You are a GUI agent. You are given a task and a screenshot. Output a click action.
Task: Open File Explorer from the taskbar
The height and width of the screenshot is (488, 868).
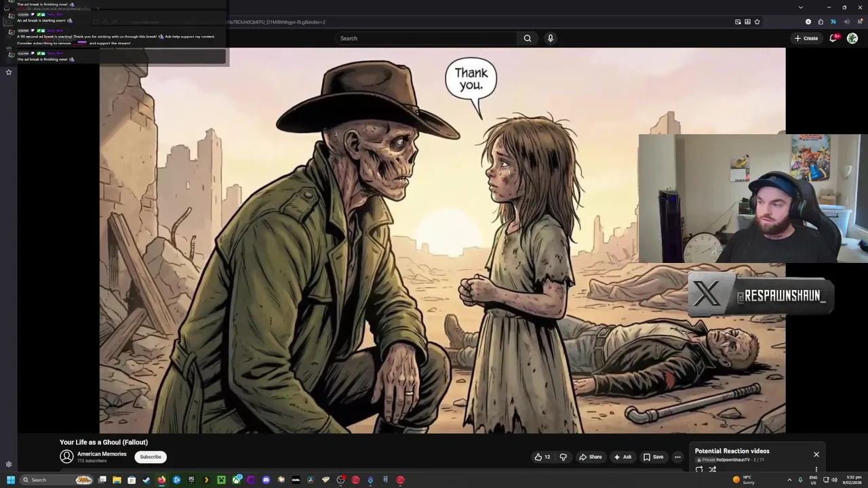pos(117,480)
